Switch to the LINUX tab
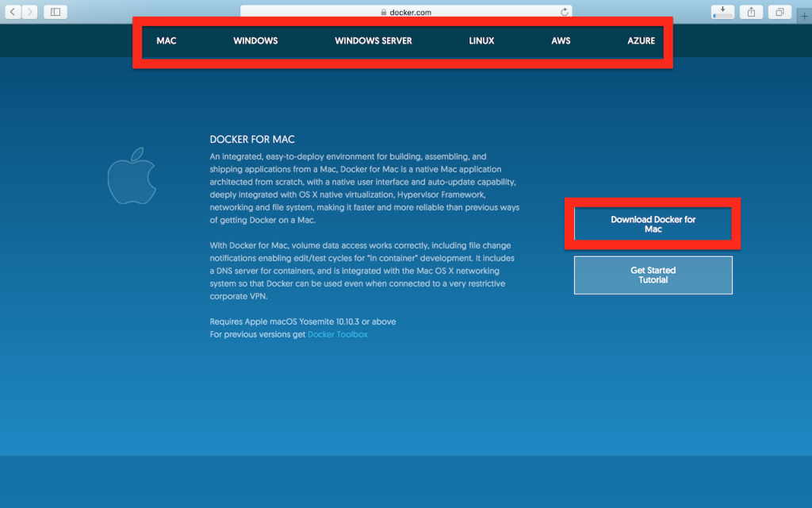 tap(481, 41)
